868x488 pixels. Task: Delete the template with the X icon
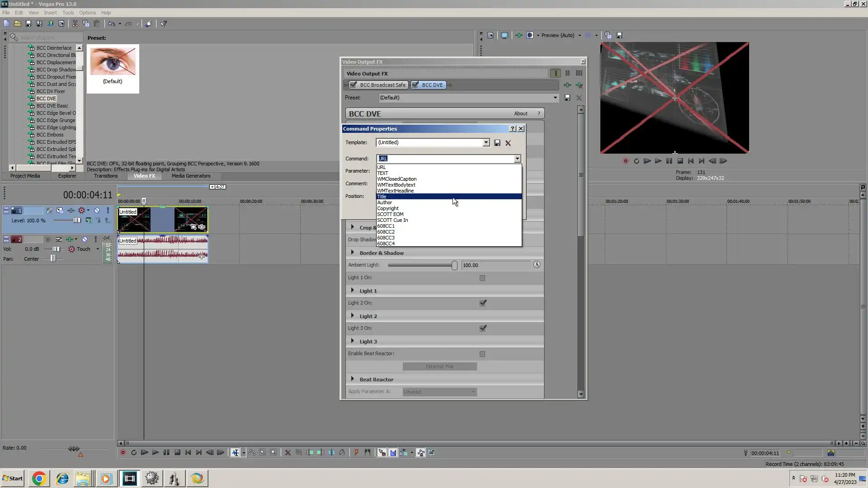click(508, 143)
